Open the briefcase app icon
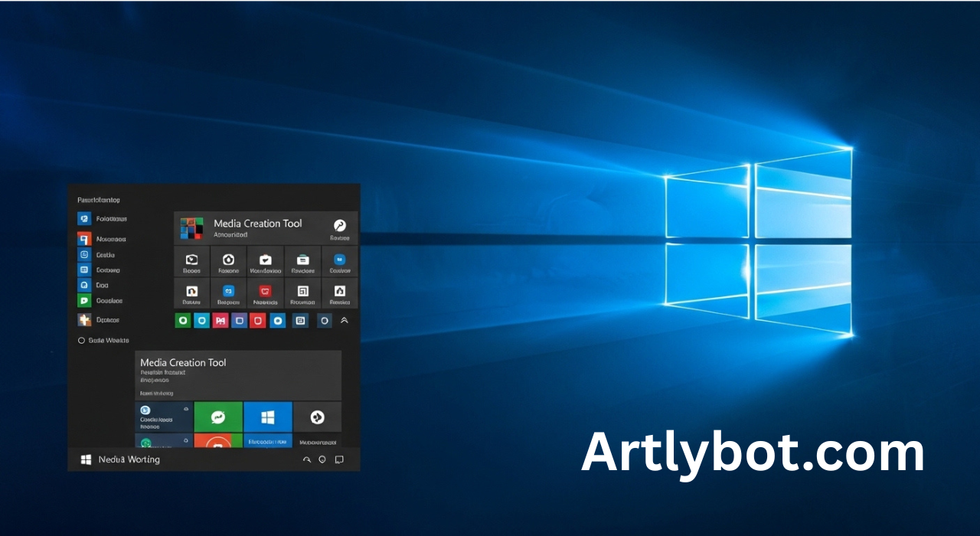The height and width of the screenshot is (536, 980). (265, 260)
